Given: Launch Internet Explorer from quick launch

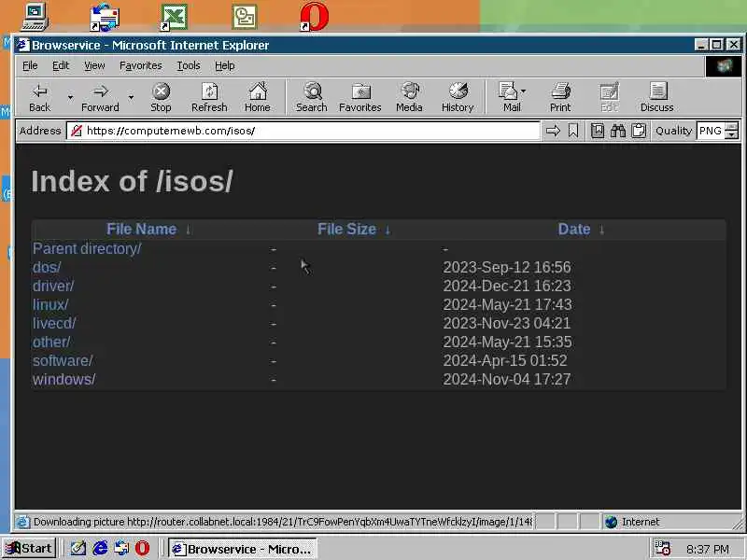Looking at the screenshot, I should click(x=100, y=549).
